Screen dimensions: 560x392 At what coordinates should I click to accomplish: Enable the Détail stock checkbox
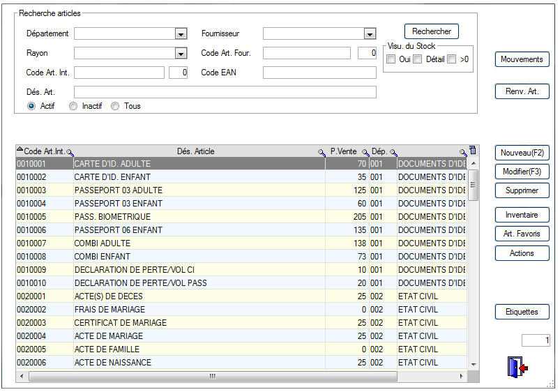click(418, 59)
